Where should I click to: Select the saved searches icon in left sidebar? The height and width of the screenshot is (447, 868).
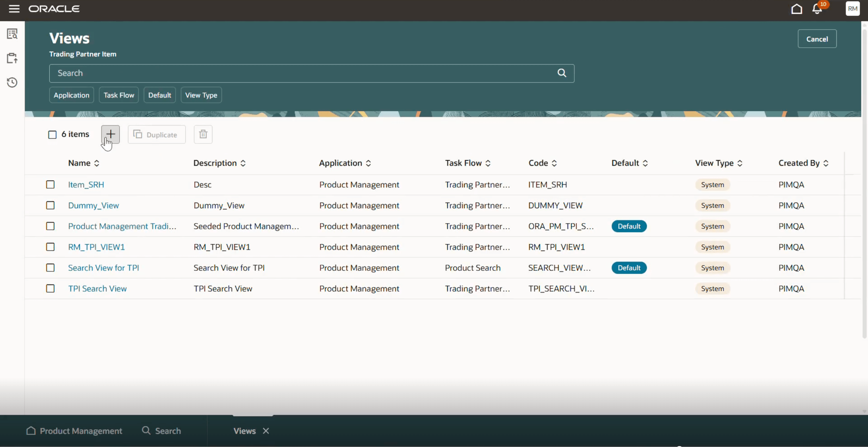[x=12, y=34]
